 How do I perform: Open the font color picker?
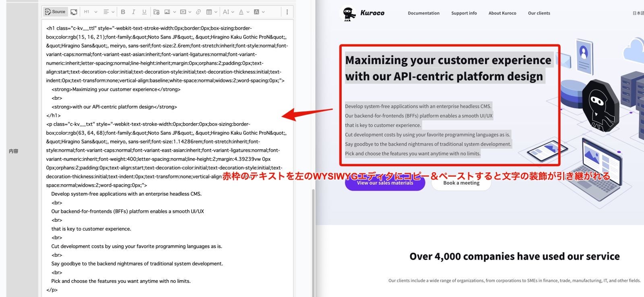tap(244, 12)
